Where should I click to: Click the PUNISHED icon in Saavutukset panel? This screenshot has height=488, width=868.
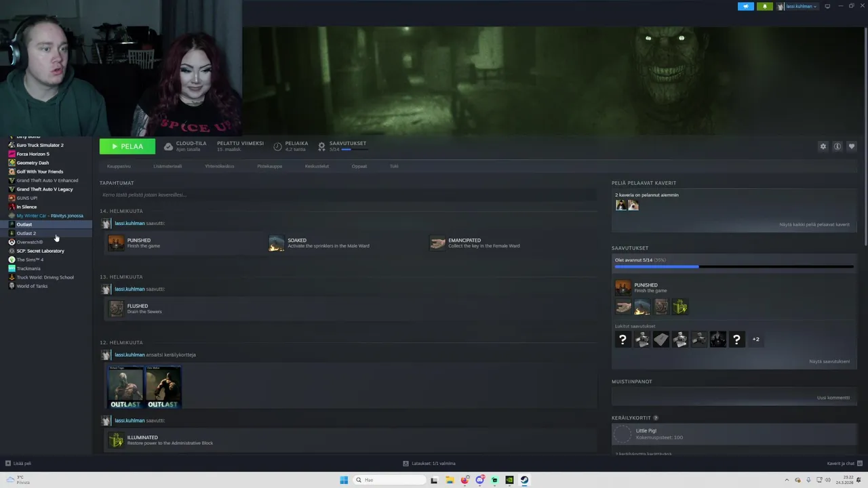click(623, 287)
